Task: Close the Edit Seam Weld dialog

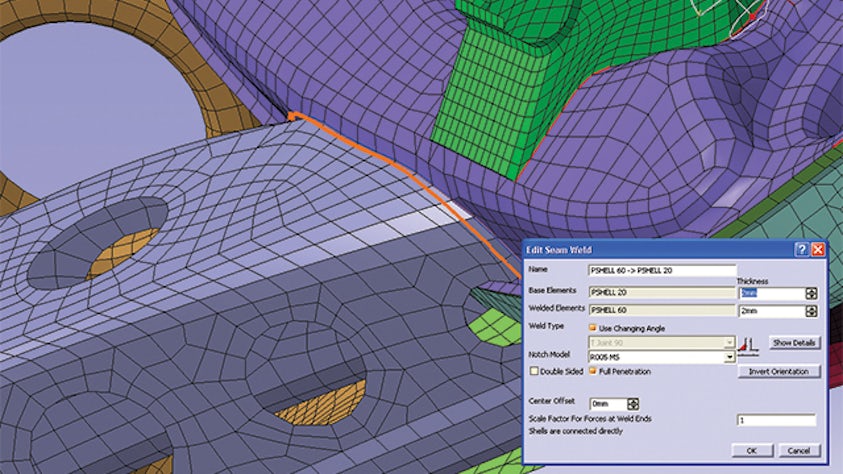Action: pyautogui.click(x=818, y=249)
